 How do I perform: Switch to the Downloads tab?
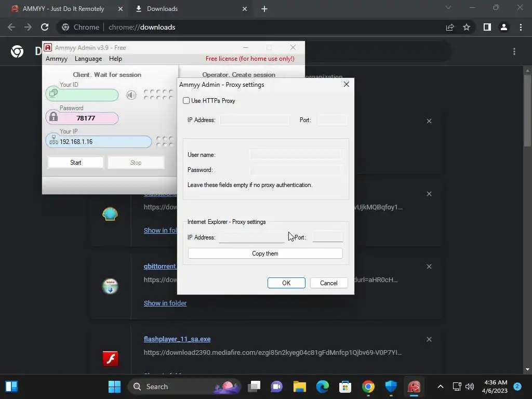click(x=162, y=9)
